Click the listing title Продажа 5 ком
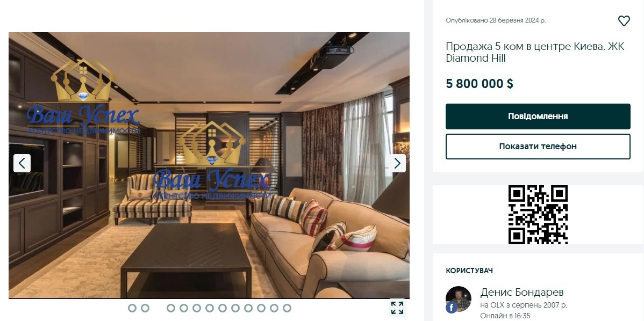The image size is (644, 321). (x=535, y=52)
